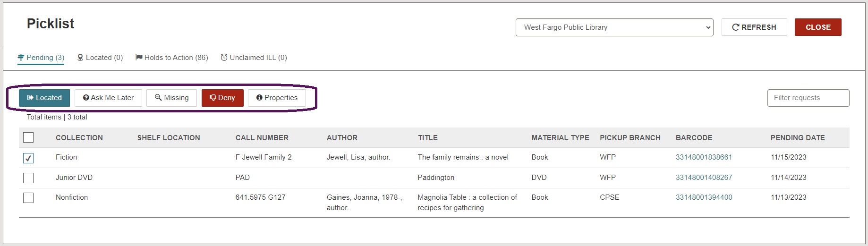Open the Holds to Action tab
The image size is (868, 246).
pos(171,58)
